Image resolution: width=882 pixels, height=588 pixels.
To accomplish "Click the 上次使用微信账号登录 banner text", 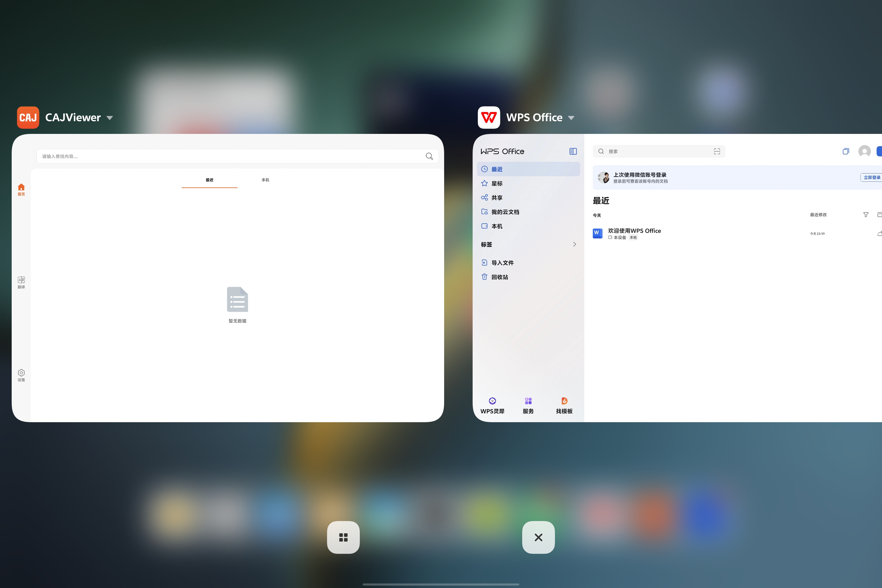I will coord(640,175).
